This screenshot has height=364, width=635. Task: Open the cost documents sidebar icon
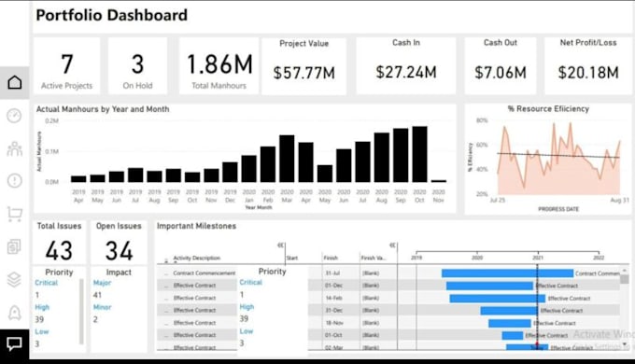[15, 246]
